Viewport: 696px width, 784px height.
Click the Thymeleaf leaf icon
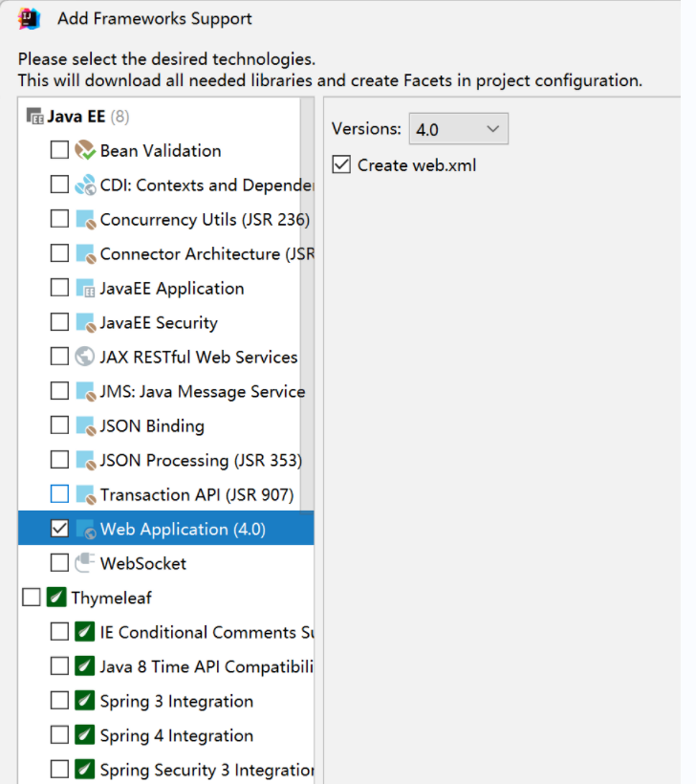coord(56,597)
